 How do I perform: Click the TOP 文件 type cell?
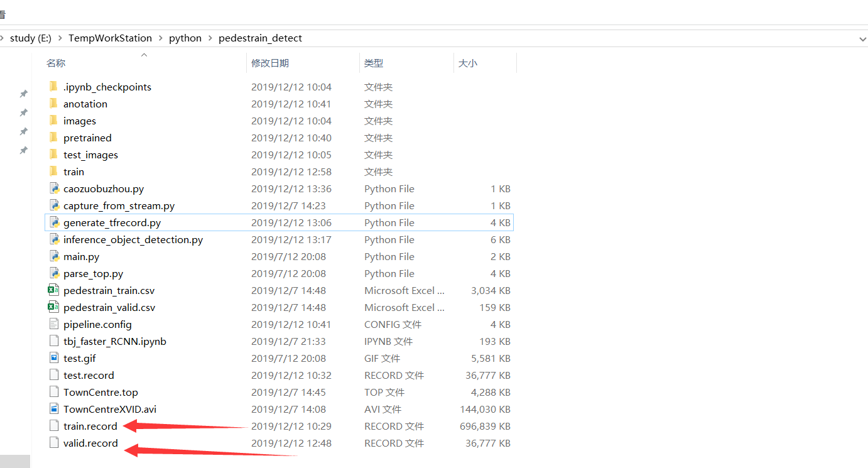pos(384,392)
